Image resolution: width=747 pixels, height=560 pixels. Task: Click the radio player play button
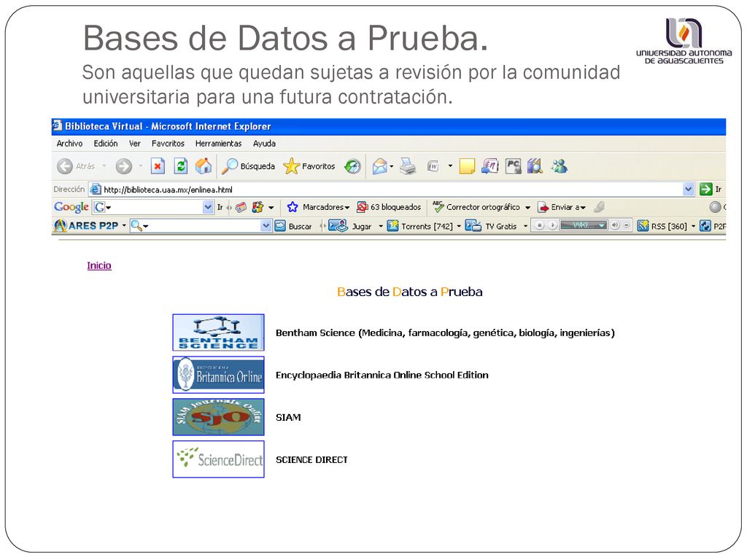click(552, 226)
